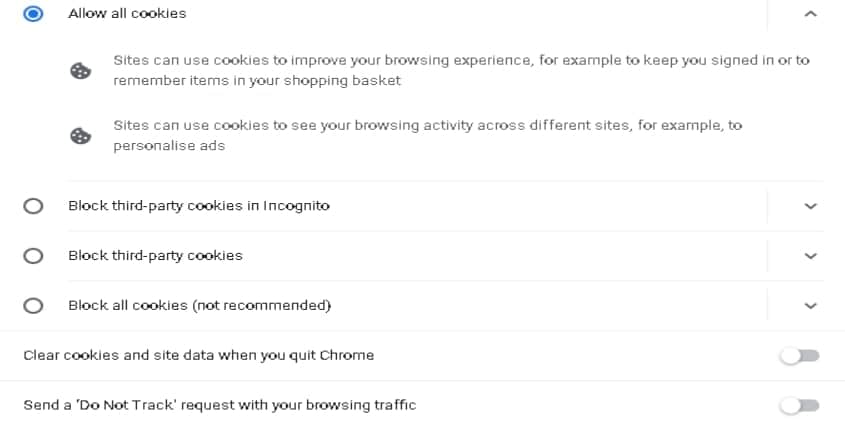Click the cookie icon beside the shopping basket description
This screenshot has height=426, width=845.
tap(80, 71)
